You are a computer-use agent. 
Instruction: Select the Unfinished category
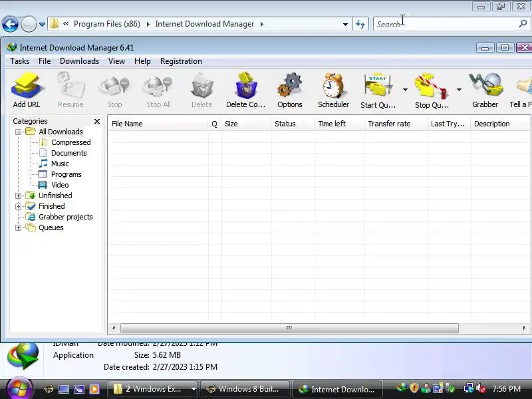point(55,196)
